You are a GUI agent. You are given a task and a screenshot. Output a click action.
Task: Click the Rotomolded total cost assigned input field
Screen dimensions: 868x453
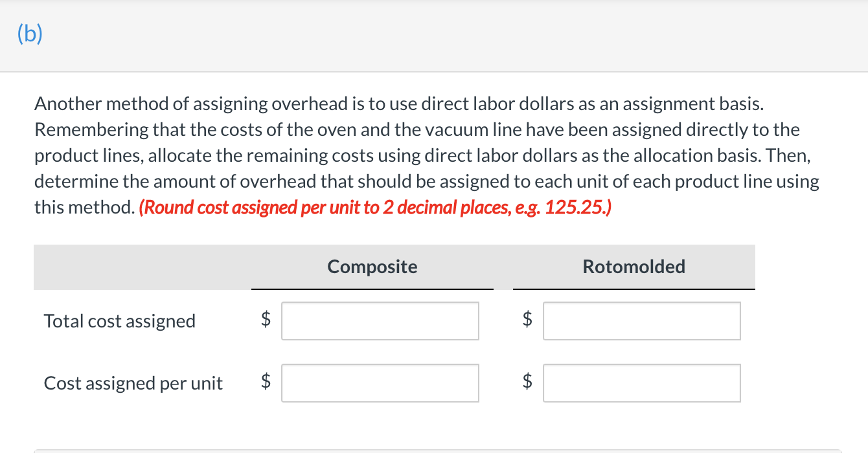coord(642,320)
